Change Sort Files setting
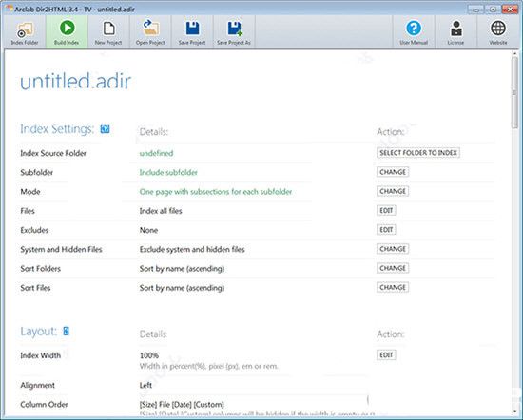 pos(393,287)
